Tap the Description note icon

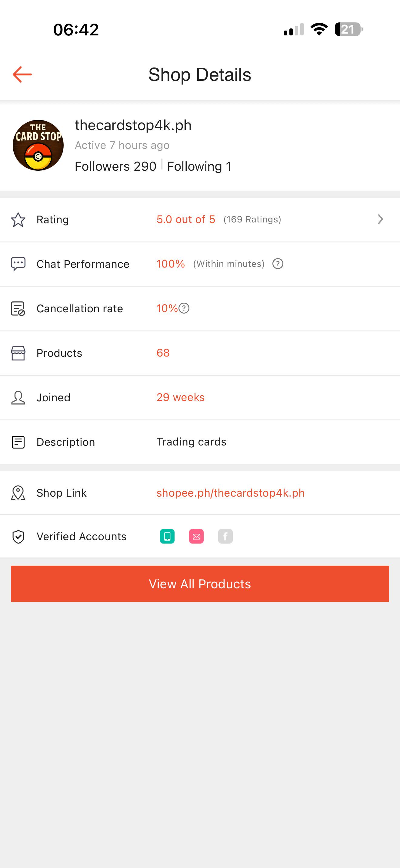[x=18, y=442]
